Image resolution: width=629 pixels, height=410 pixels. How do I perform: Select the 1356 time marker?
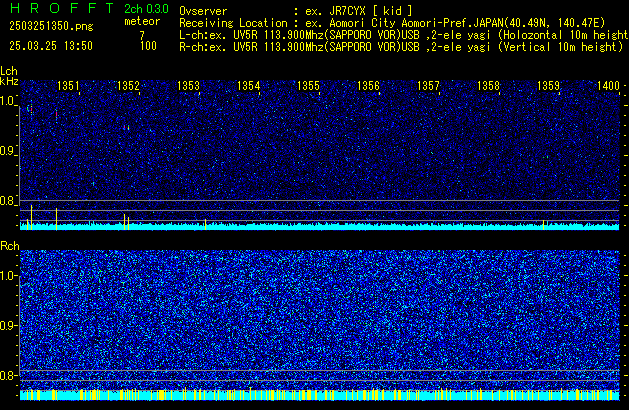click(x=368, y=86)
